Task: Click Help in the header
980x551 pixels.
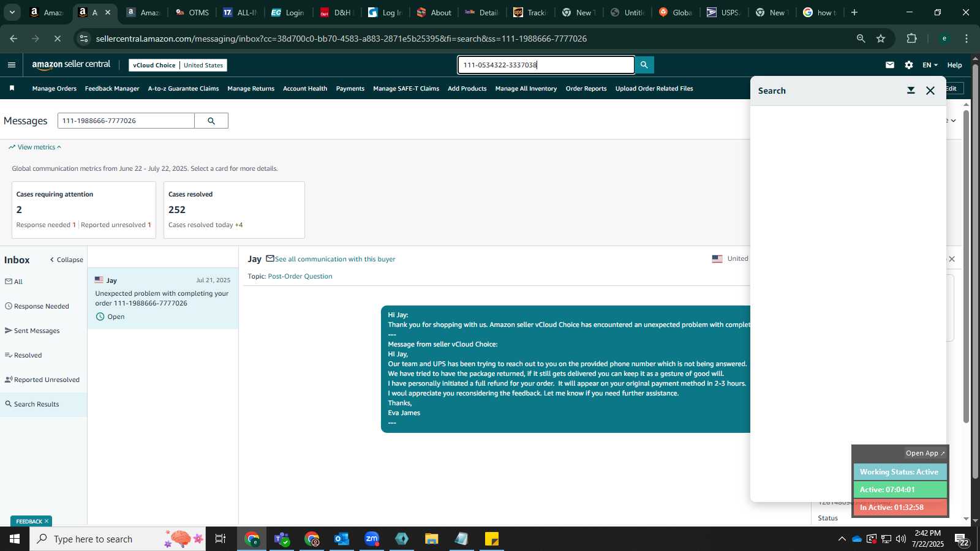Action: point(954,65)
